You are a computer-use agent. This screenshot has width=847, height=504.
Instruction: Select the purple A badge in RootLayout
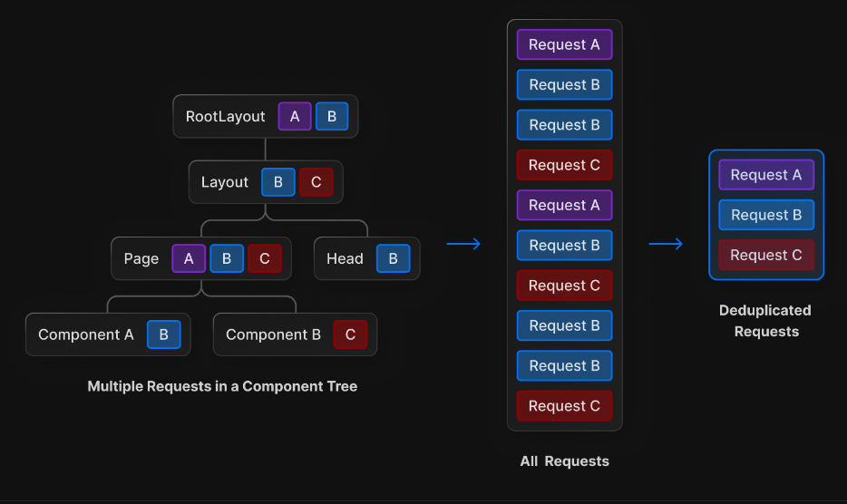pos(295,117)
